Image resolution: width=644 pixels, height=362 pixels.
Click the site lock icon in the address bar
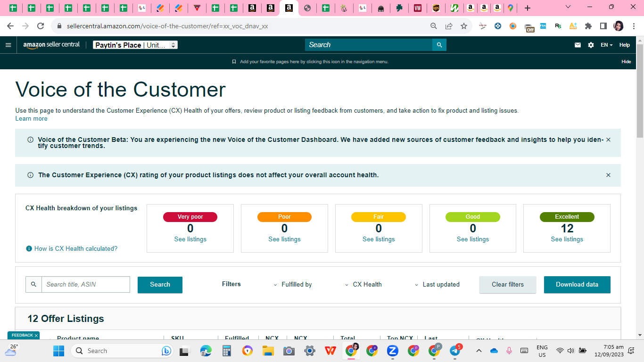[59, 26]
